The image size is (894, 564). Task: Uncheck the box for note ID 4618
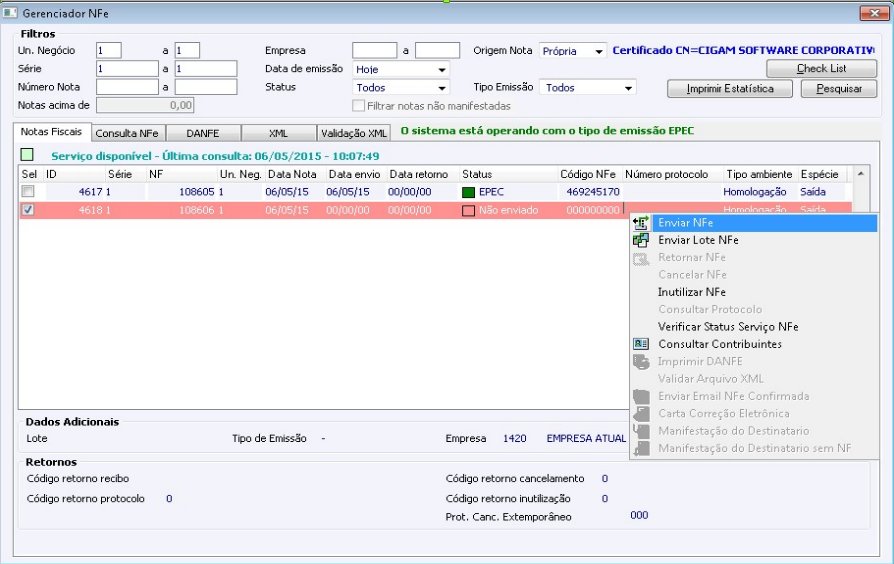(x=27, y=210)
